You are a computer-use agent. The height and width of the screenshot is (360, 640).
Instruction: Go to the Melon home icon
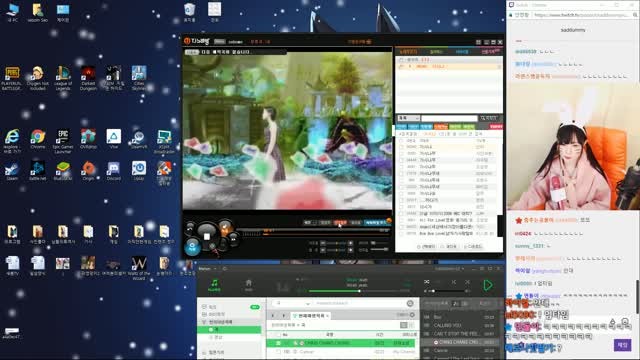249,285
